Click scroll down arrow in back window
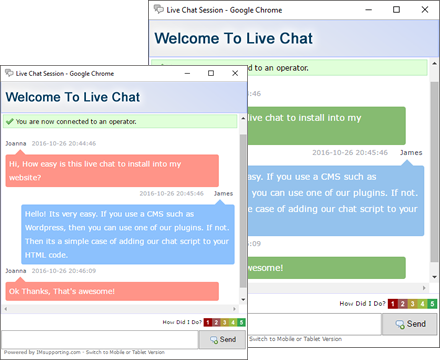This screenshot has width=440, height=360. click(x=434, y=277)
